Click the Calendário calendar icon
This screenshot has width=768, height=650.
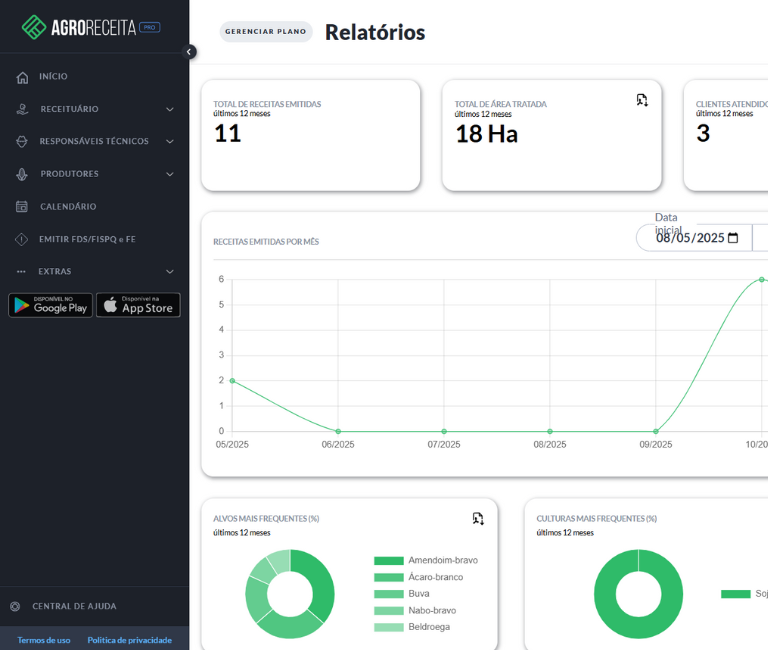tap(22, 207)
